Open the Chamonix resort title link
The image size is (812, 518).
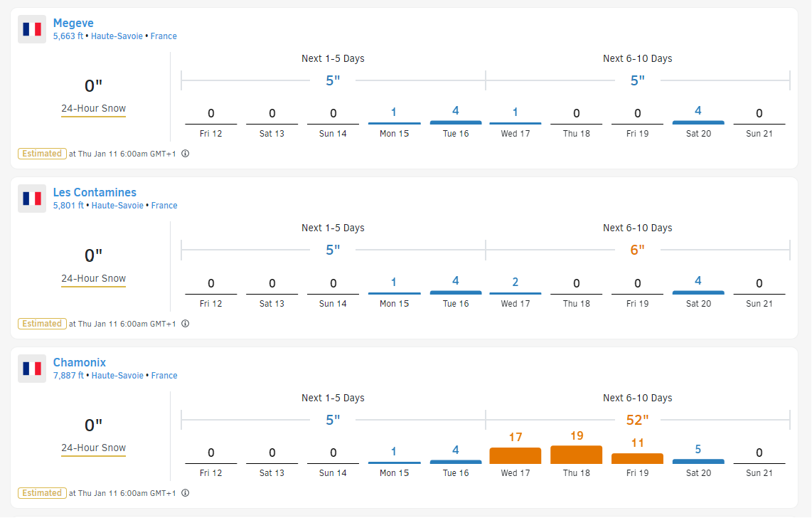(80, 362)
